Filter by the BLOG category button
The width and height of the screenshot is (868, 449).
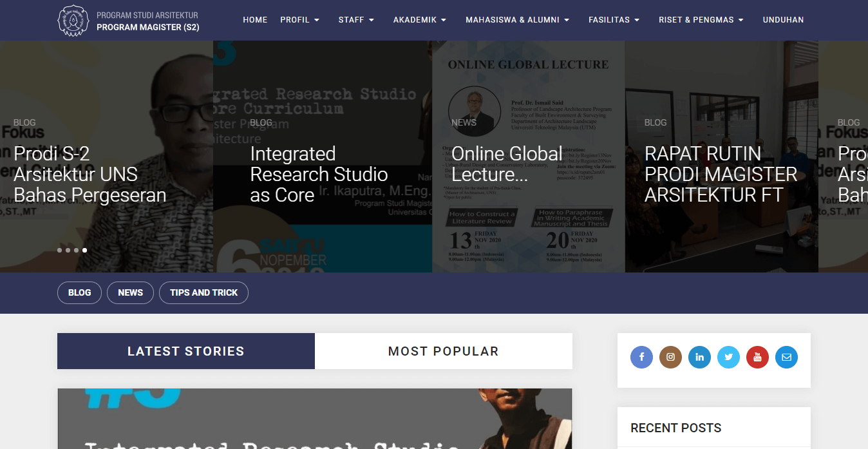coord(79,292)
